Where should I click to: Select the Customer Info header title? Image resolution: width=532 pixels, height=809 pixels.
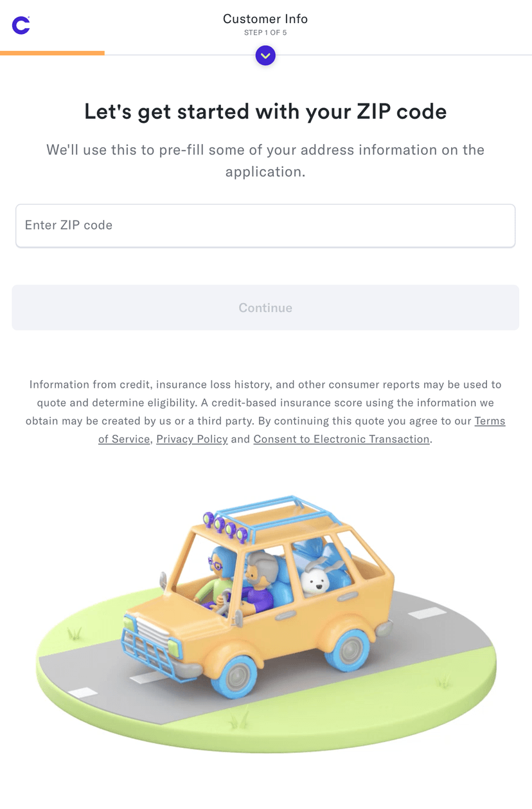265,19
